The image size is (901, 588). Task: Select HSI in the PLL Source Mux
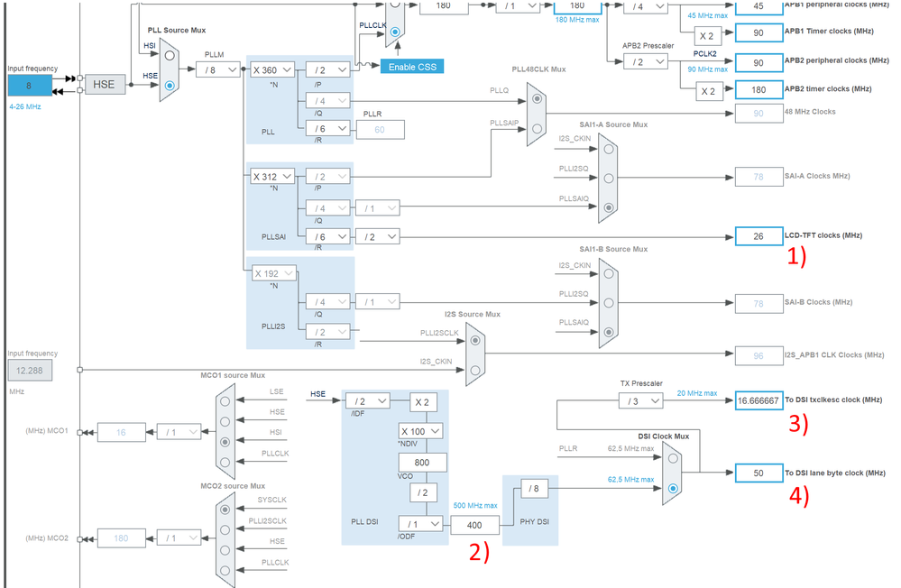click(x=170, y=56)
